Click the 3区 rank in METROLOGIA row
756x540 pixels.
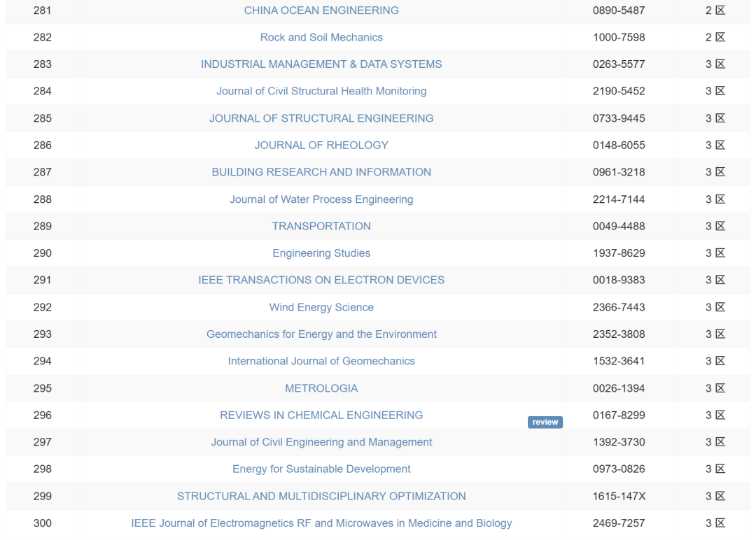pyautogui.click(x=715, y=388)
